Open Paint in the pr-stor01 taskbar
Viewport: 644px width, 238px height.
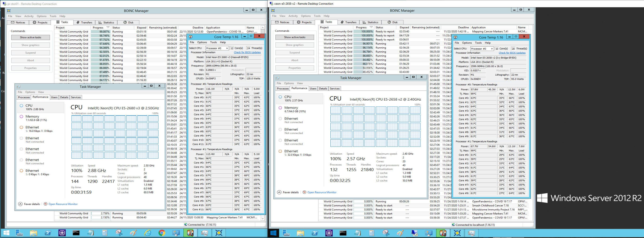point(133,233)
